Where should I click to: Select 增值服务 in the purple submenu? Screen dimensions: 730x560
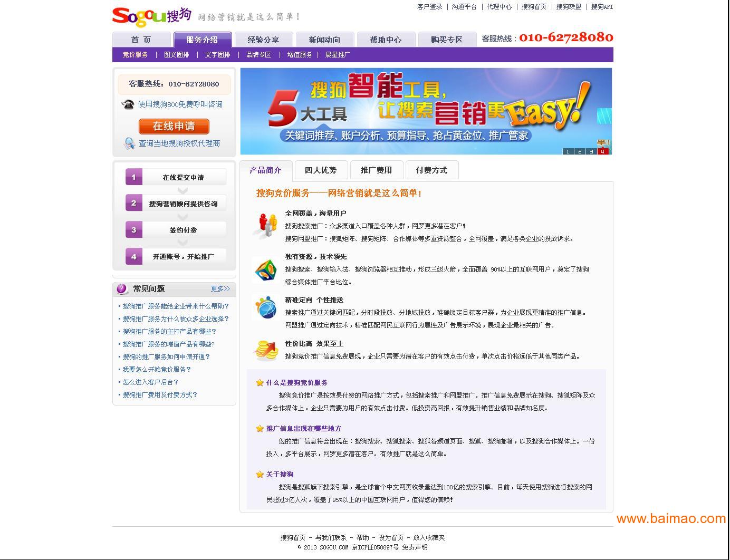300,55
